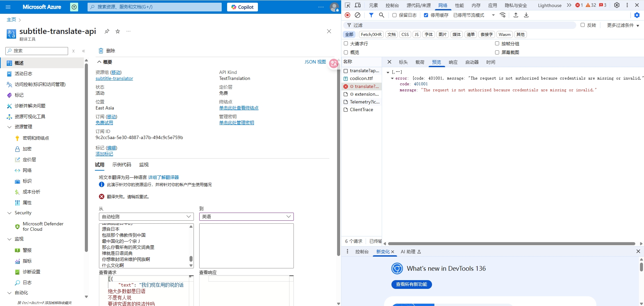Check the 反转 filter checkbox
644x306 pixels.
[583, 25]
